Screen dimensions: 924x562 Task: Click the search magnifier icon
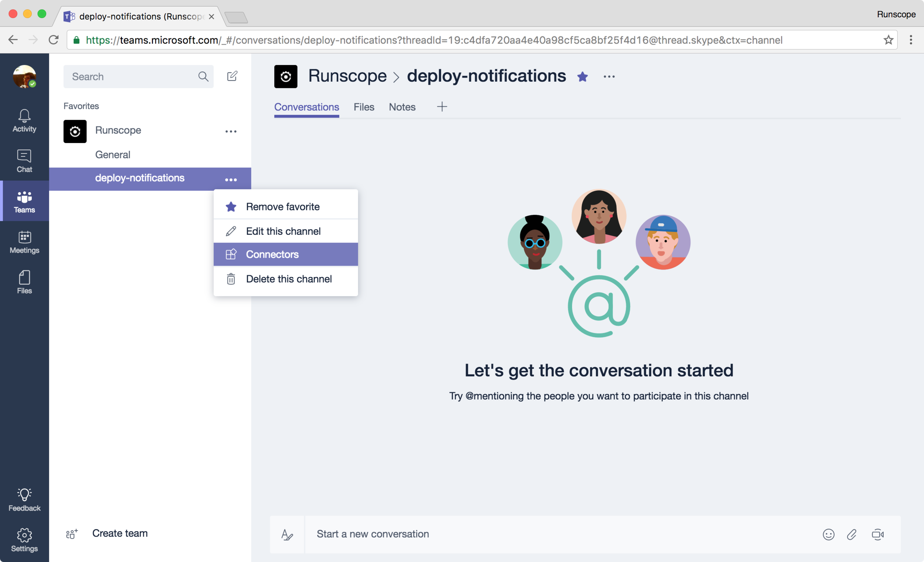pyautogui.click(x=203, y=77)
